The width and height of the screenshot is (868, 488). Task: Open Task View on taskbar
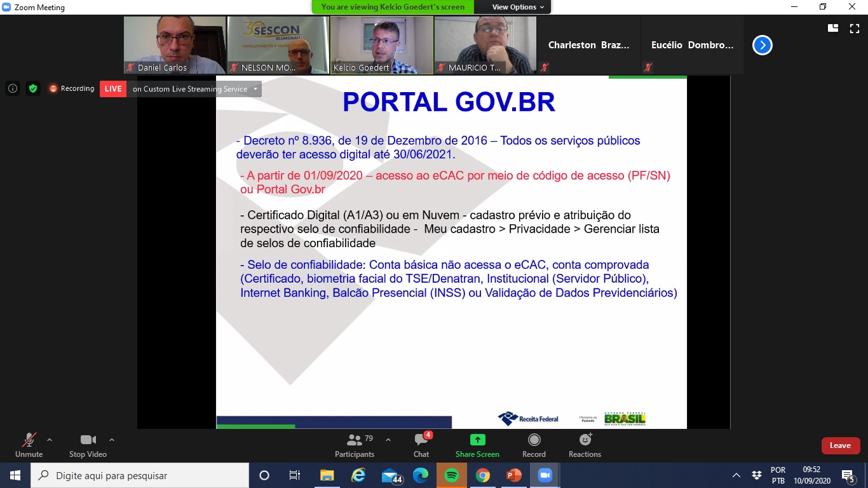295,475
